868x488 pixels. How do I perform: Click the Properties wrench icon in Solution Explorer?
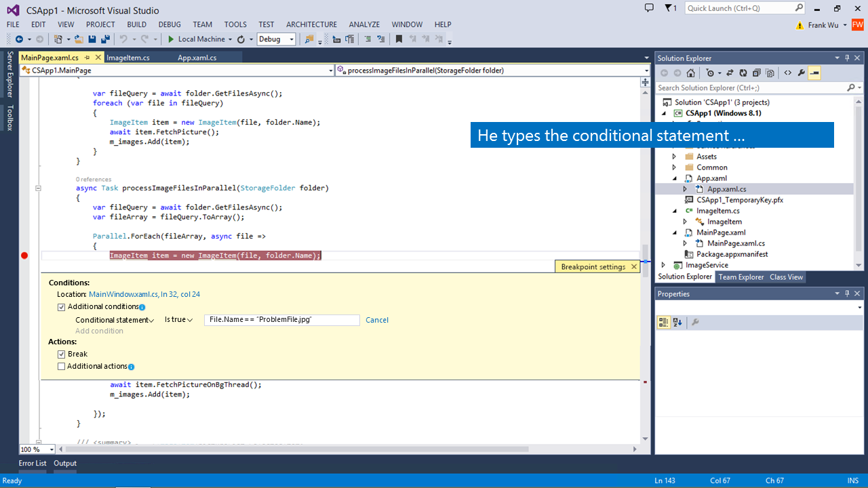801,73
